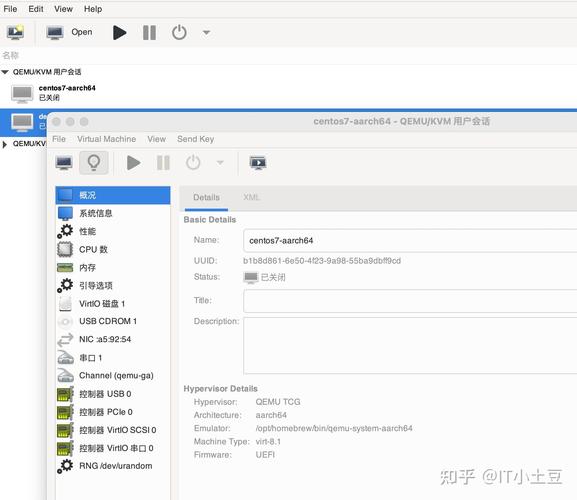Select 控制器 VirtIO 串口 0 item

[113, 448]
